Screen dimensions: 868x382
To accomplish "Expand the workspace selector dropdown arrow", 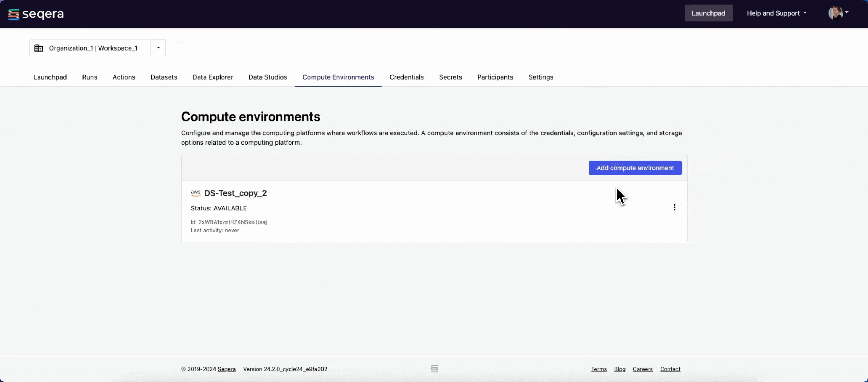I will coord(158,48).
